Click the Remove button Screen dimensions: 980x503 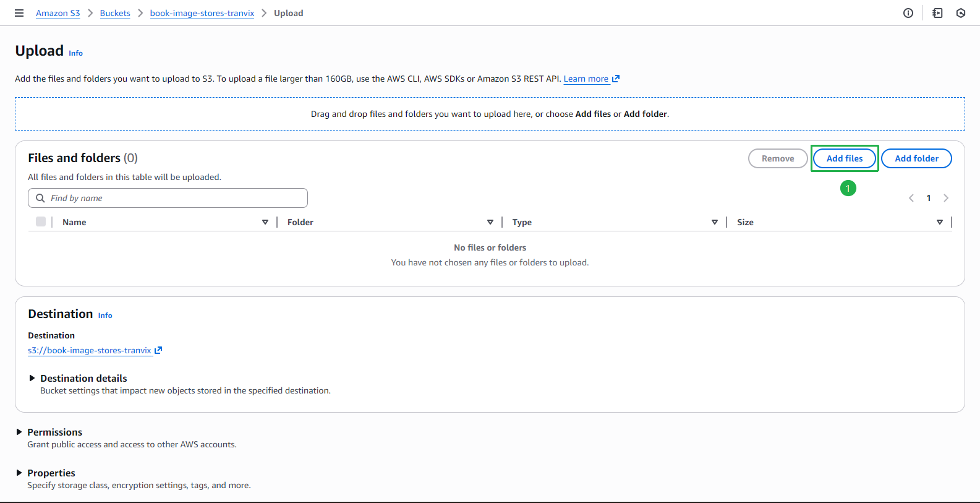(778, 158)
